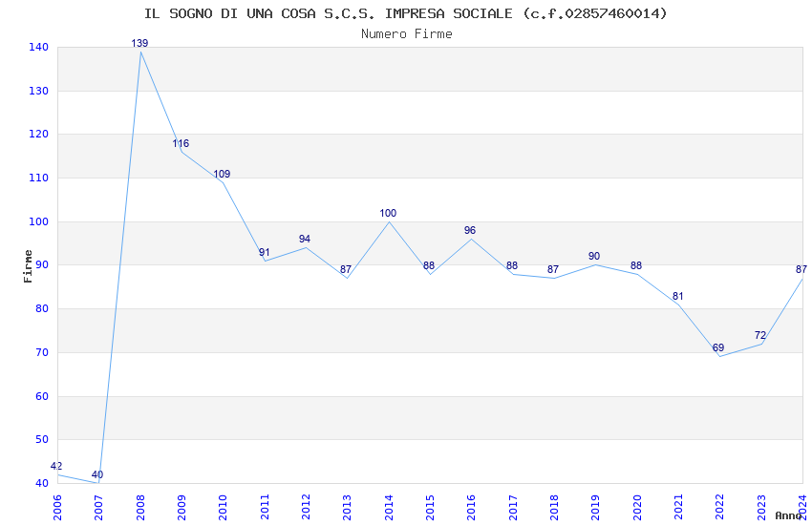The width and height of the screenshot is (812, 525).
Task: Select year 2014 on the x-axis
Action: point(389,507)
